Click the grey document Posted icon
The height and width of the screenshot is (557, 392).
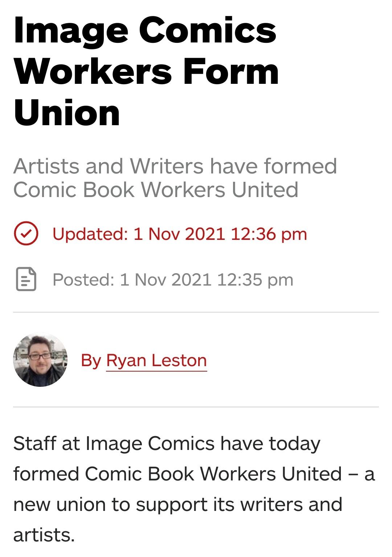click(26, 279)
